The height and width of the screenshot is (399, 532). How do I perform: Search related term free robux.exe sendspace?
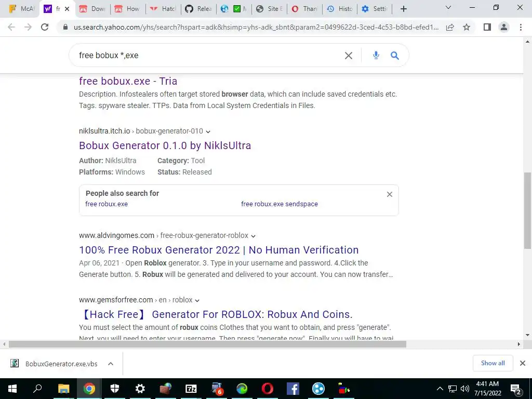coord(280,204)
